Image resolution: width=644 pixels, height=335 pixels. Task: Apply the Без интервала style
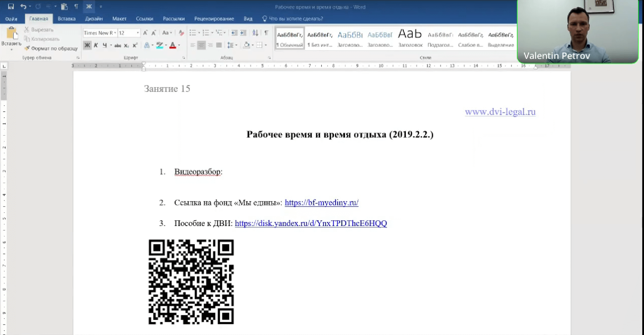(320, 39)
